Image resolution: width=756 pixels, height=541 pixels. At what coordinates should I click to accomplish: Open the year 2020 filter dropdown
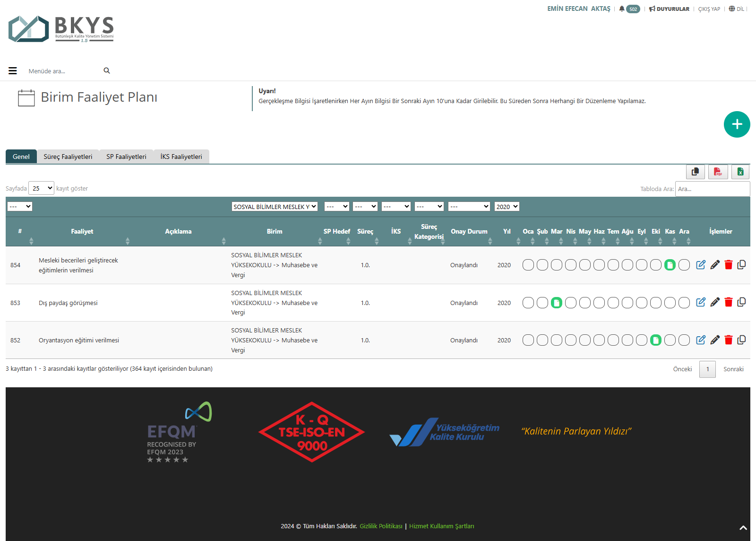(x=507, y=207)
